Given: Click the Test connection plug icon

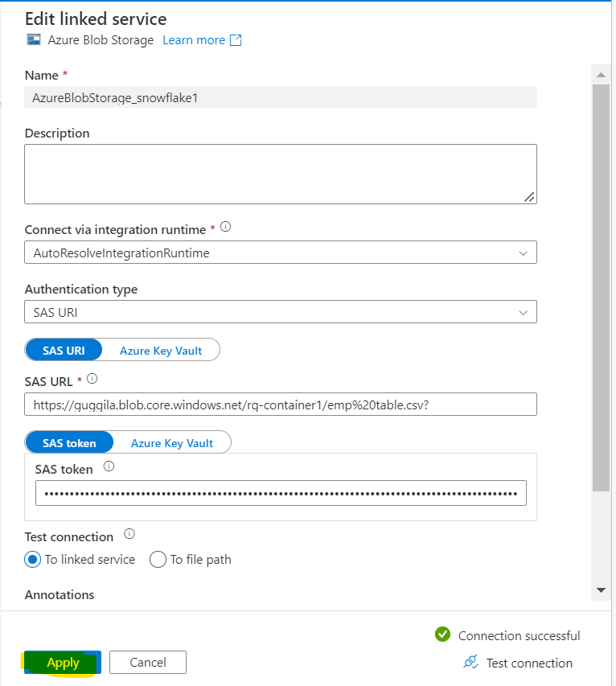Looking at the screenshot, I should pyautogui.click(x=471, y=662).
